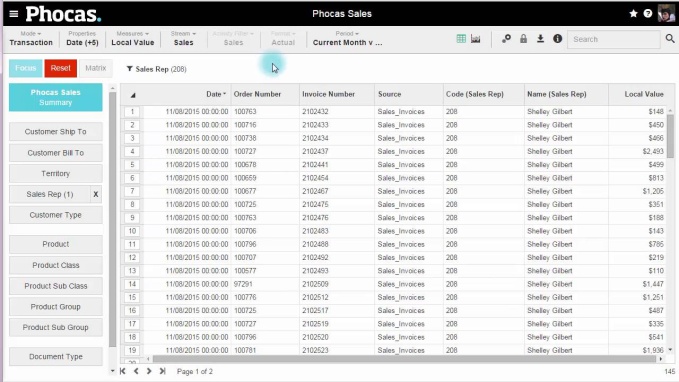Go to the next page
The width and height of the screenshot is (679, 382).
tap(149, 371)
